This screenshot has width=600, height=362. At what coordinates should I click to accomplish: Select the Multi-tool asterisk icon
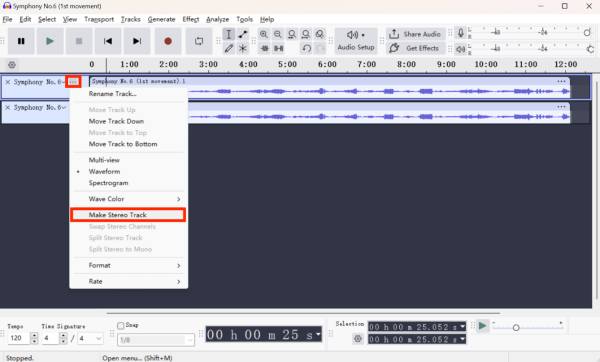tap(243, 48)
